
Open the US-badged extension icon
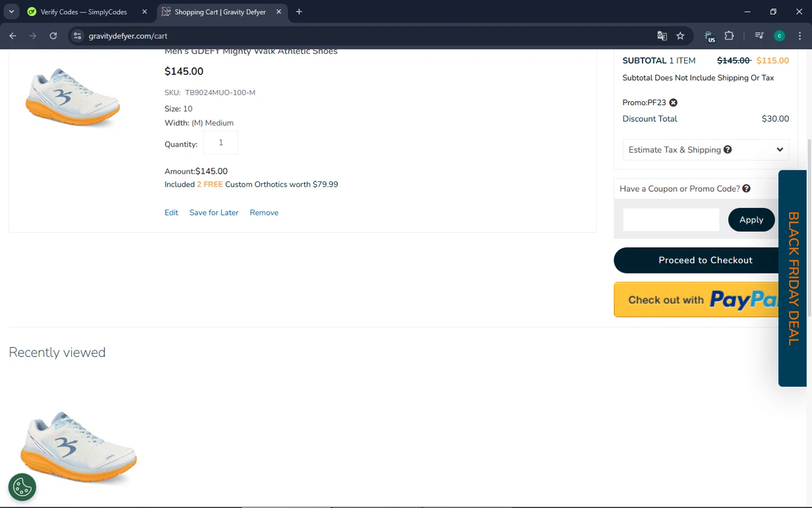tap(709, 36)
